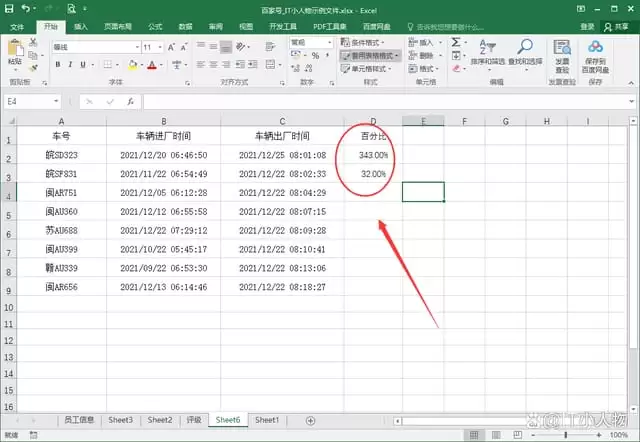Toggle Bottom Align for cell text

[x=226, y=47]
